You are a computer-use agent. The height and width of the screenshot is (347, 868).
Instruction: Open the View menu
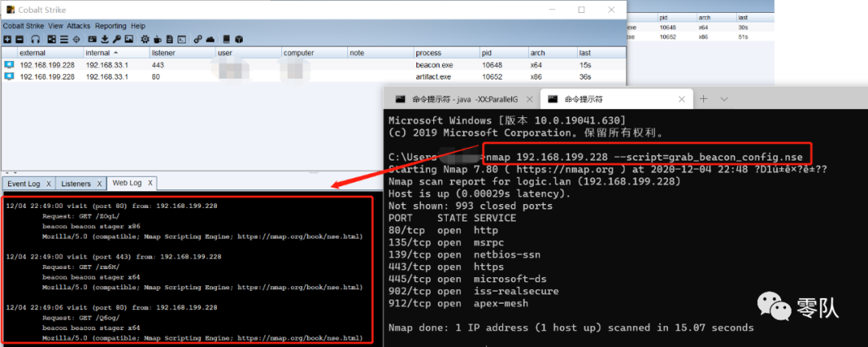[x=55, y=26]
